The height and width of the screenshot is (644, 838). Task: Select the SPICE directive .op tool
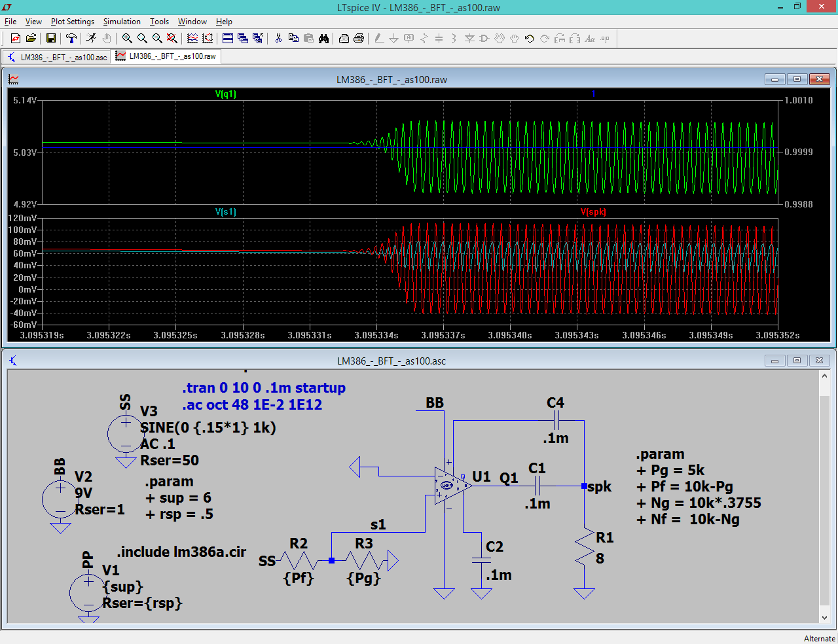(x=605, y=39)
